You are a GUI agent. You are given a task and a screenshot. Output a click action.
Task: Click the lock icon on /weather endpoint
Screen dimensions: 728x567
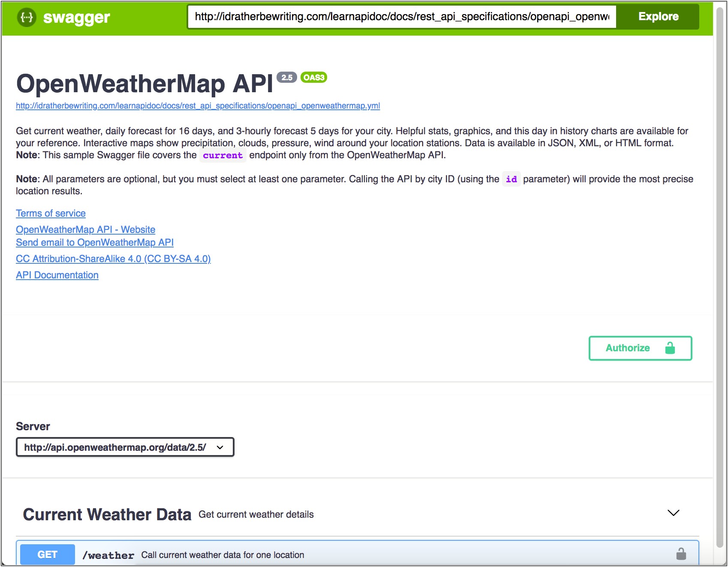[681, 554]
